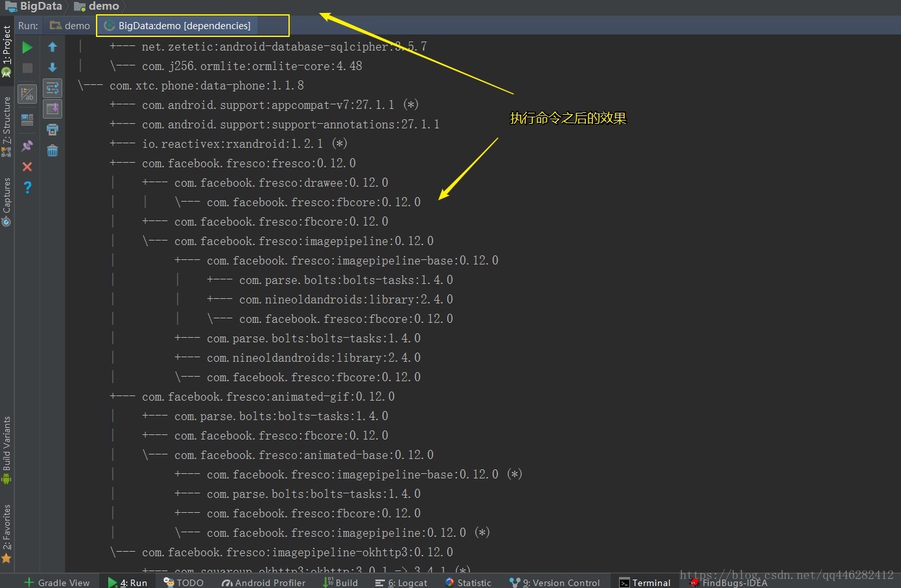The image size is (901, 588).
Task: Toggle scroll to end of console
Action: click(53, 109)
